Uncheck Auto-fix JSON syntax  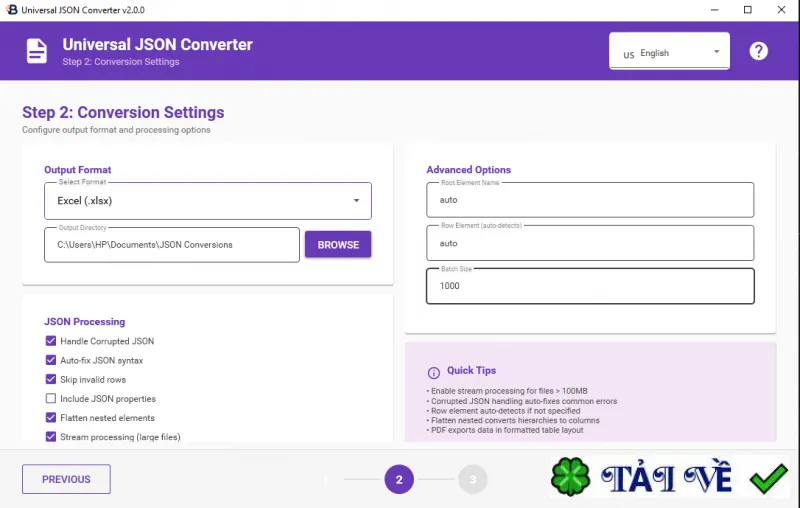pyautogui.click(x=51, y=360)
